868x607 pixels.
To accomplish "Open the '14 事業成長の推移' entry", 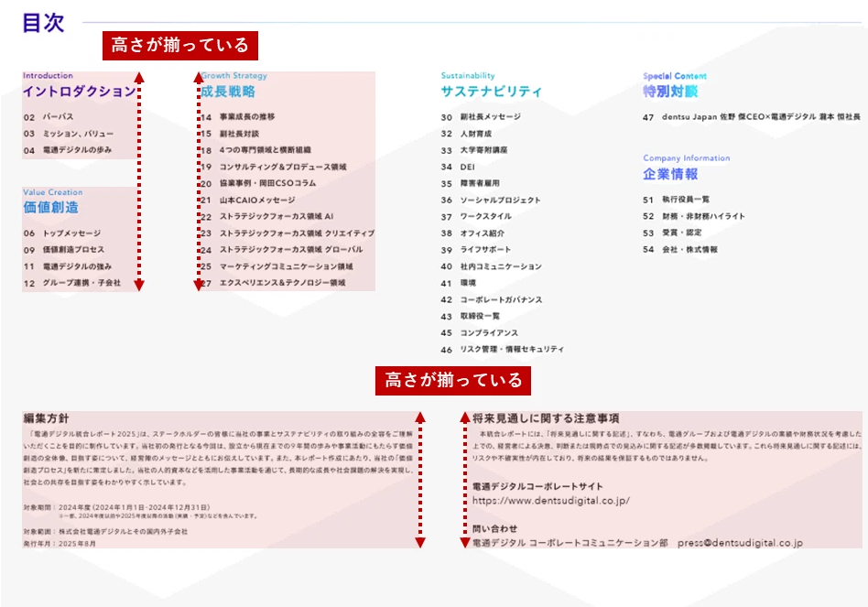I will coord(237,117).
